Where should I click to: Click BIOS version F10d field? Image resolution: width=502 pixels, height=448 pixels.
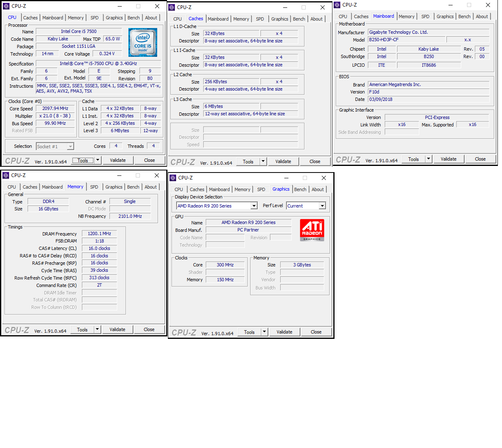pyautogui.click(x=429, y=92)
